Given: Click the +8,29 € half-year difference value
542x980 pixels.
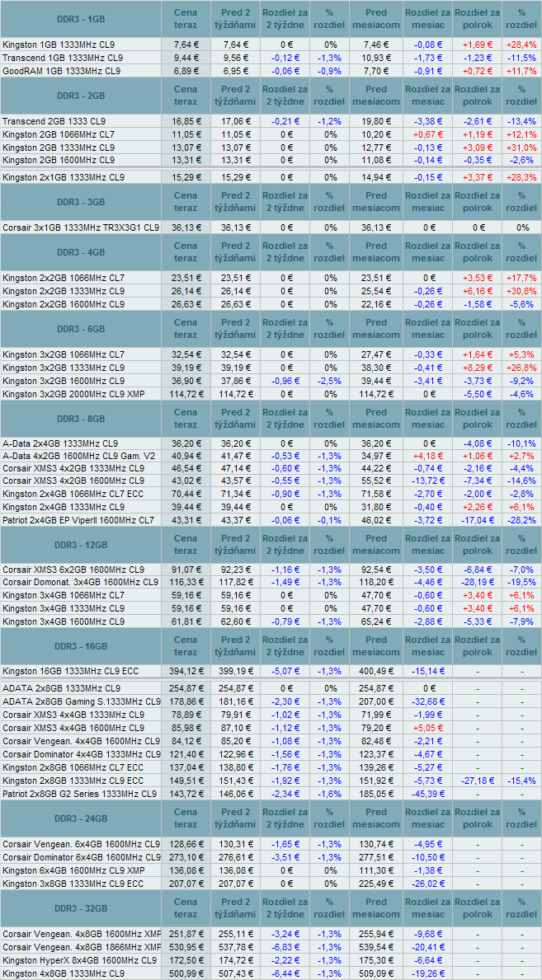Looking at the screenshot, I should (478, 368).
